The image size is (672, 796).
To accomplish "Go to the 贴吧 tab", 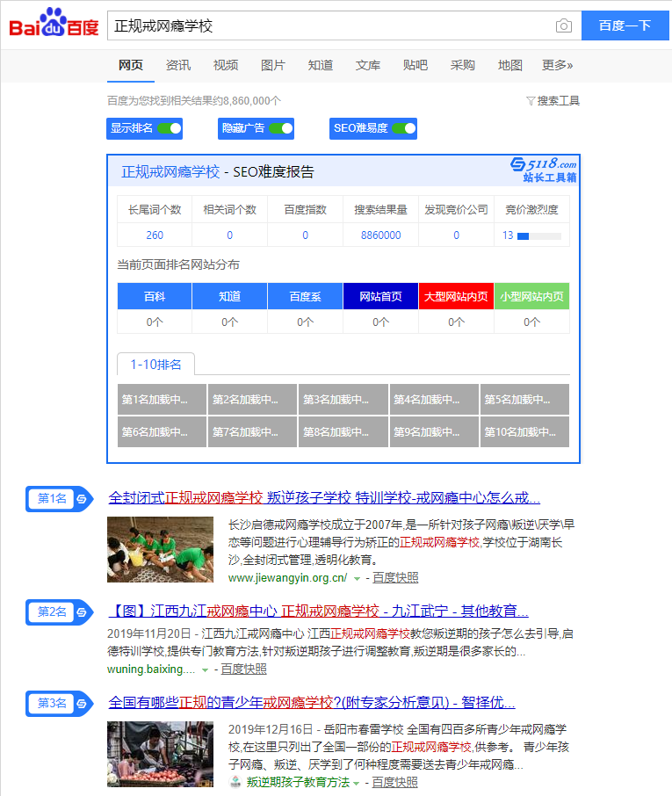I will point(415,66).
